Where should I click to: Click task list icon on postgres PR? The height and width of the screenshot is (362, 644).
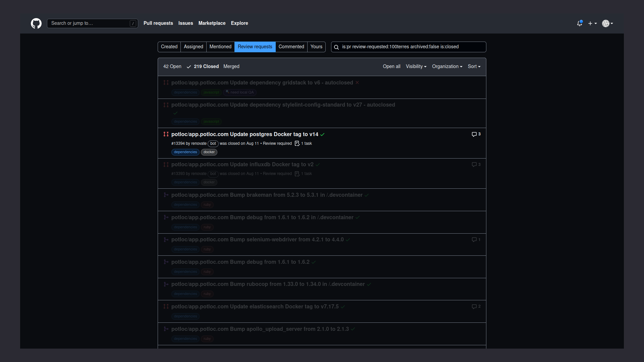click(x=297, y=143)
